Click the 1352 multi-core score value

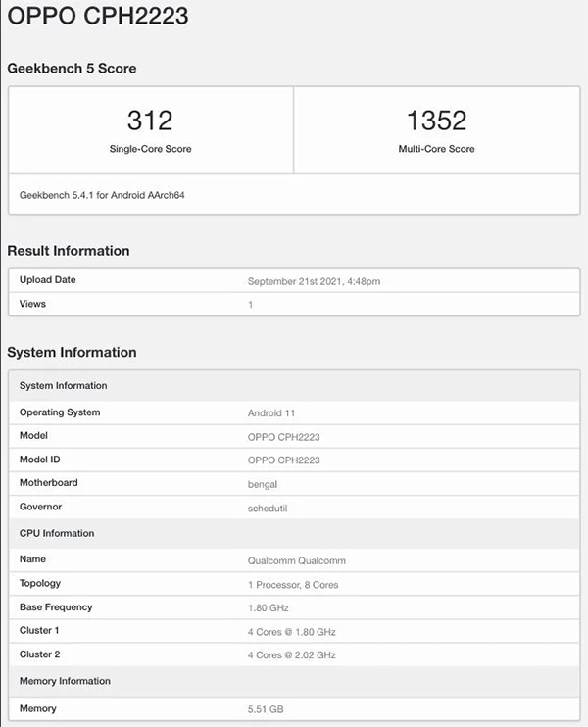pyautogui.click(x=436, y=121)
